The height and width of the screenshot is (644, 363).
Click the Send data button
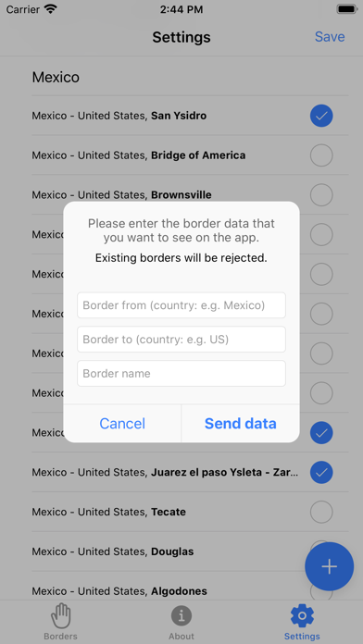[x=241, y=424]
